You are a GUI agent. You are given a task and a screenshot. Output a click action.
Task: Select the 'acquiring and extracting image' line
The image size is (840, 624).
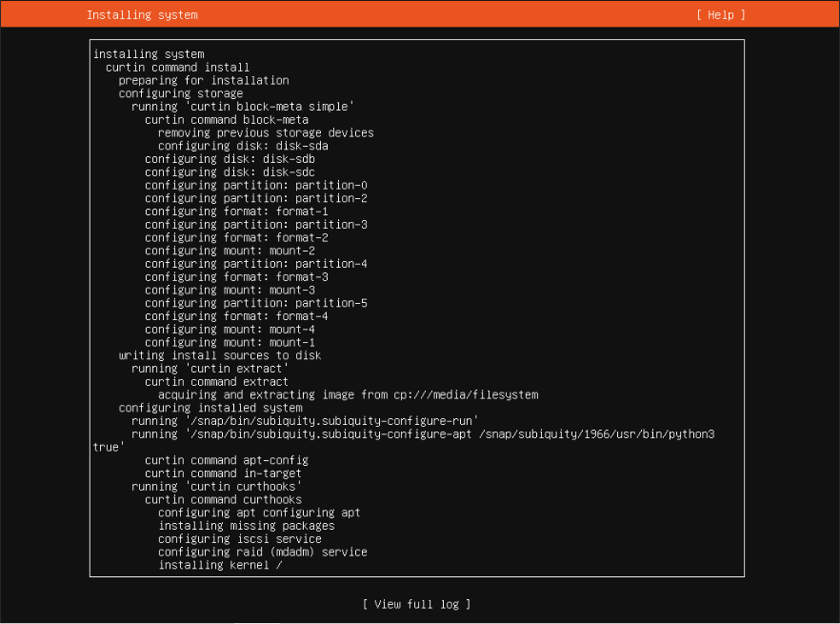pyautogui.click(x=349, y=394)
